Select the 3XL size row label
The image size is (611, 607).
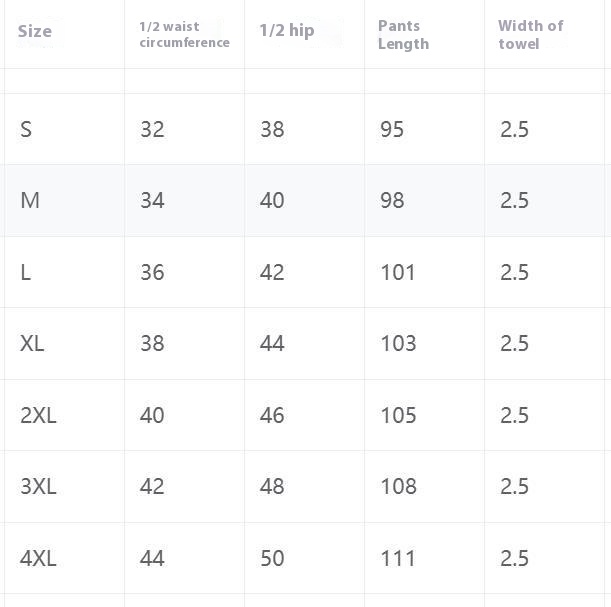[38, 486]
